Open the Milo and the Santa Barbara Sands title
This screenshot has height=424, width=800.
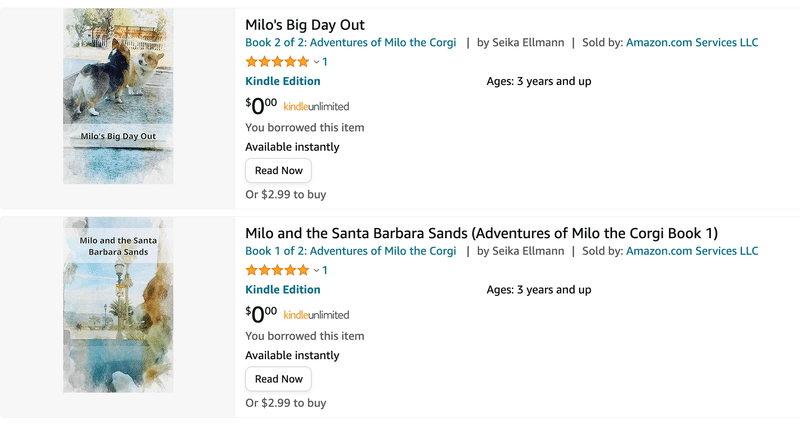481,233
